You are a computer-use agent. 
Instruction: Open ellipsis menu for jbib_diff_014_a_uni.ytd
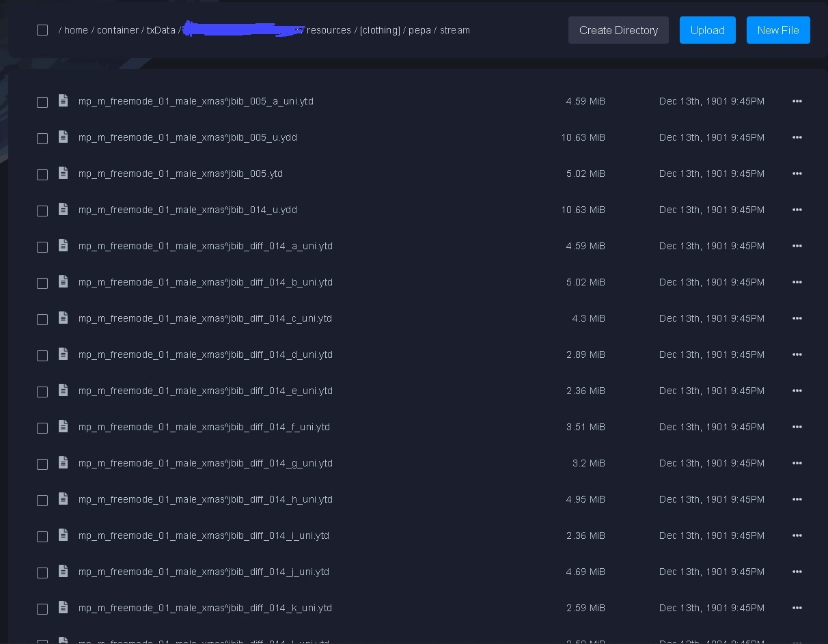tap(797, 246)
